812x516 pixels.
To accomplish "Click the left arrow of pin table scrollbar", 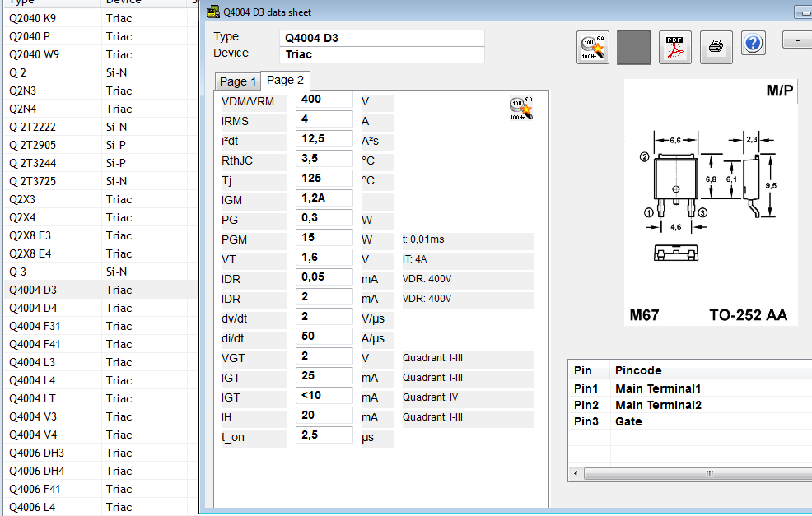I will pyautogui.click(x=576, y=473).
